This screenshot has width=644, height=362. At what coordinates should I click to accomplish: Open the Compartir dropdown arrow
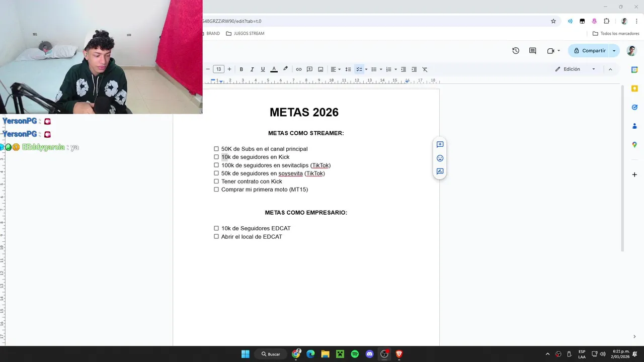tap(614, 51)
